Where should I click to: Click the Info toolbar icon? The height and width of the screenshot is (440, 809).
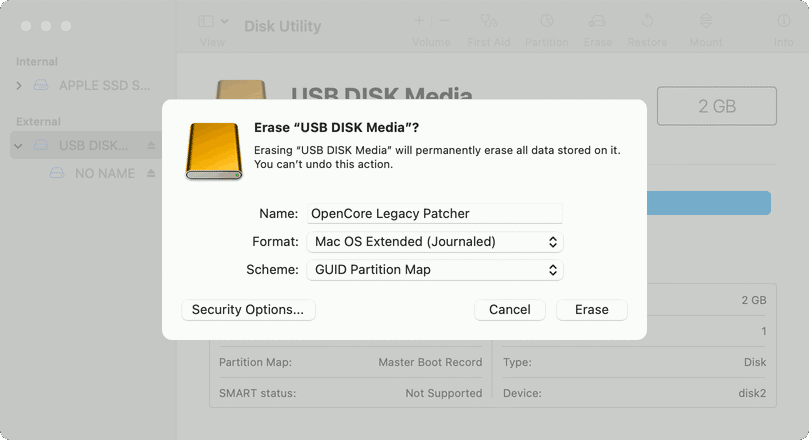[783, 21]
